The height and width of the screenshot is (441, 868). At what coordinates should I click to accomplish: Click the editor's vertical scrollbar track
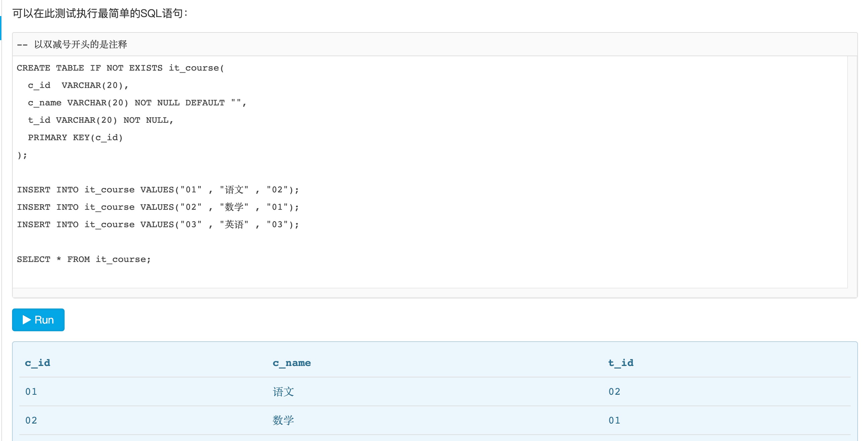(x=853, y=172)
